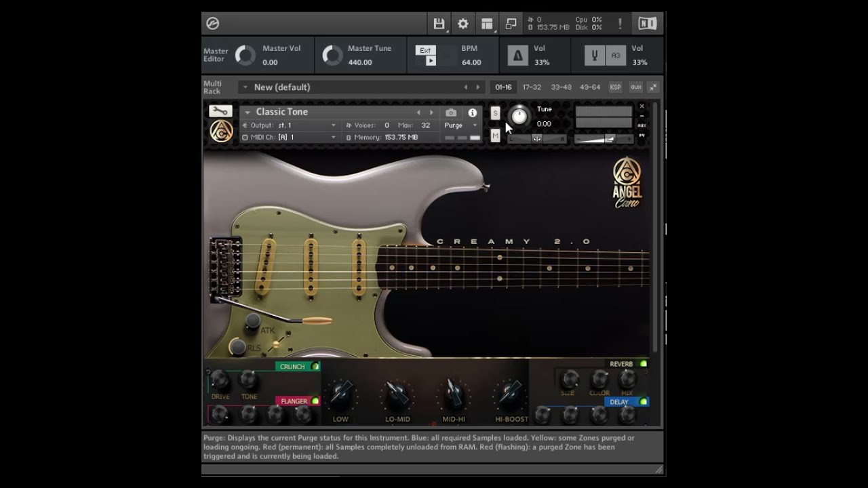This screenshot has height=488, width=868.
Task: Go to next instrument with right arrow
Action: tap(431, 113)
